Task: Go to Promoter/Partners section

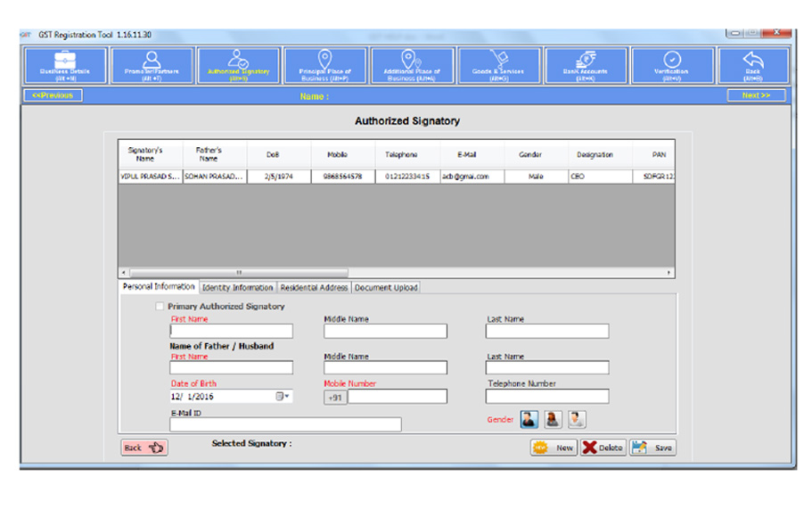Action: point(152,65)
